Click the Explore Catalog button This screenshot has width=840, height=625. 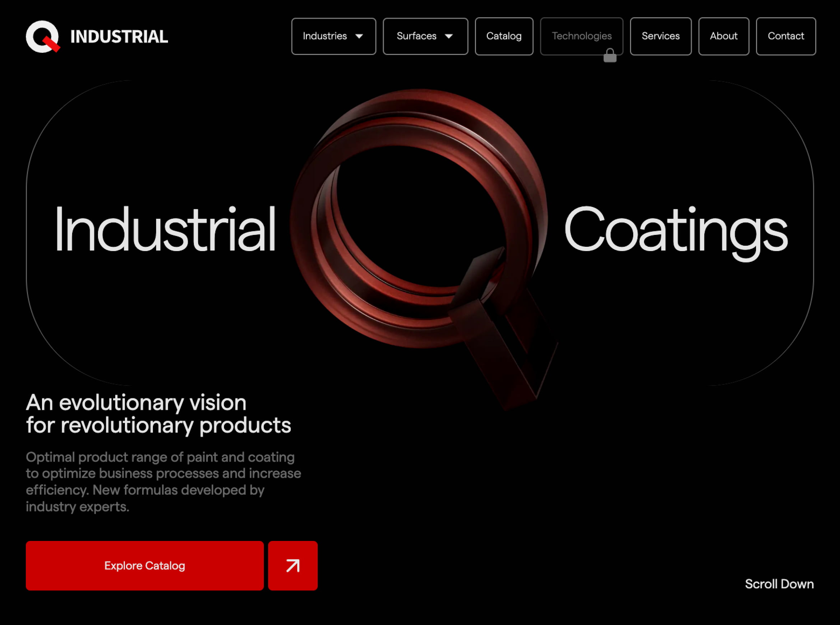(145, 566)
